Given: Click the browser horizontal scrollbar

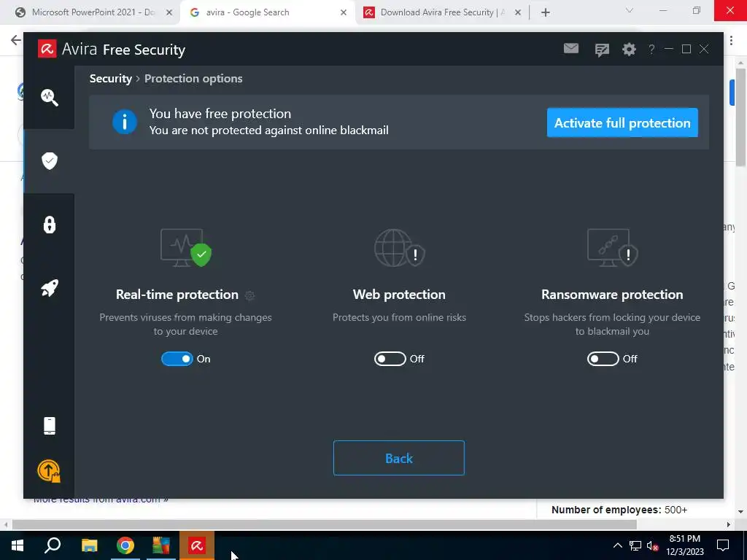Looking at the screenshot, I should 324,525.
